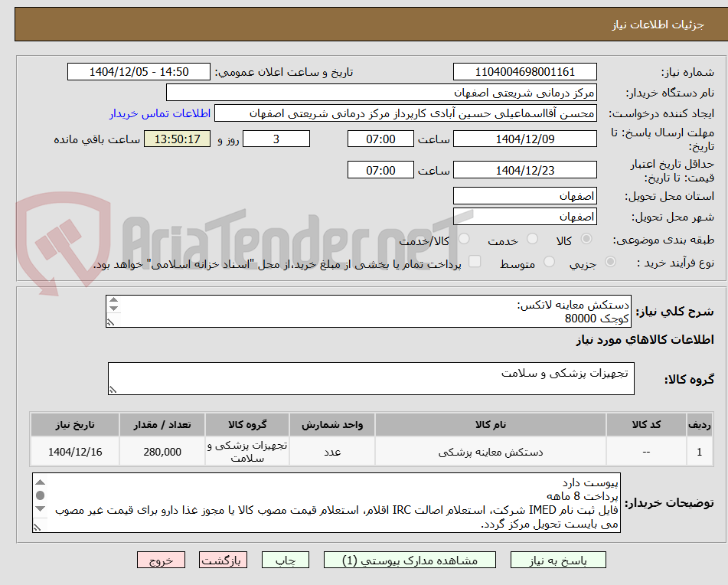
Task: Click the تعداد / مقدار column header
Action: tap(162, 425)
